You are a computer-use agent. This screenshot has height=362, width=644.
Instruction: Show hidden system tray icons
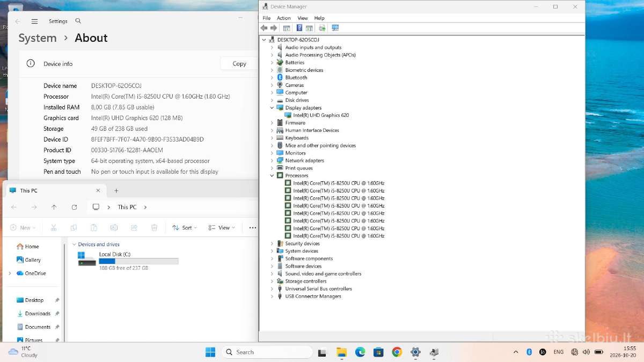(516, 352)
